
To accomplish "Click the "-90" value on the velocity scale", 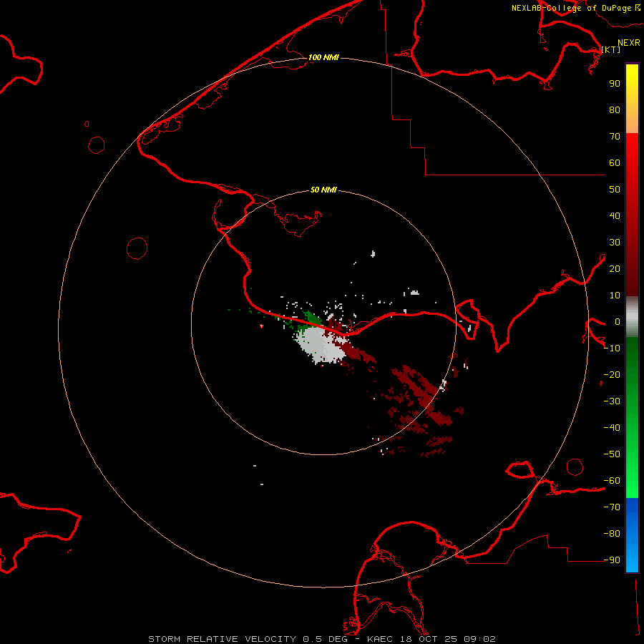I will 612,560.
